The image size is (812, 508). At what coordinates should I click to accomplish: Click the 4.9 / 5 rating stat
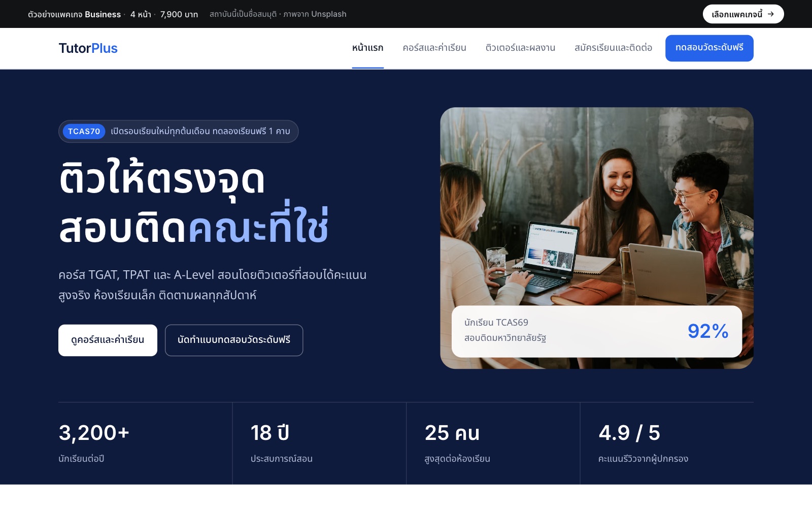coord(629,433)
